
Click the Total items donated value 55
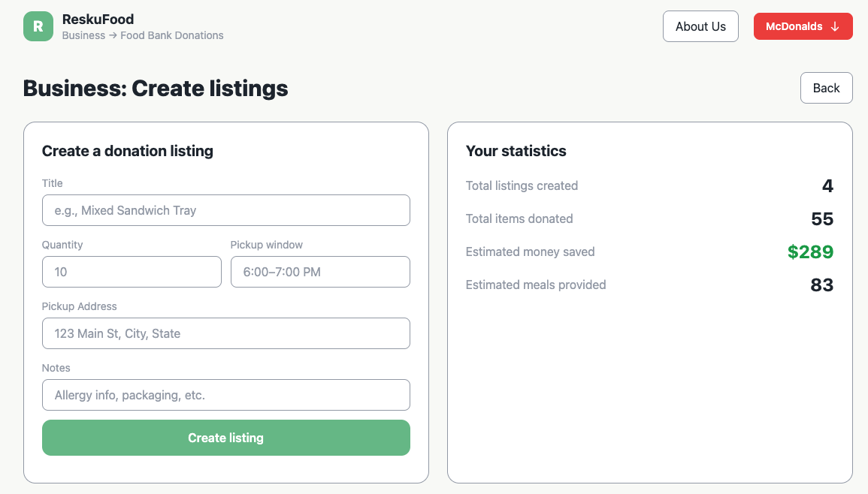[822, 219]
